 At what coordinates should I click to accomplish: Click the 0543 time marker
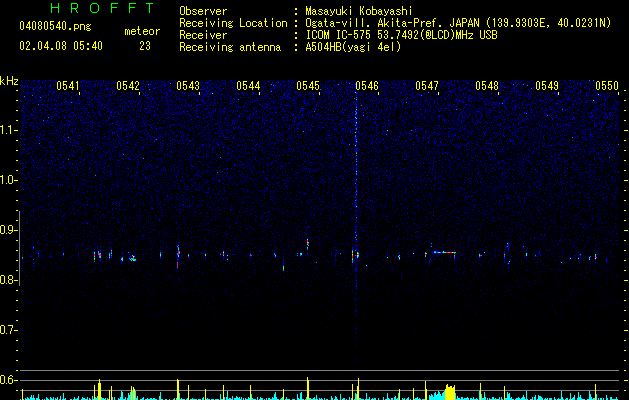click(x=188, y=86)
